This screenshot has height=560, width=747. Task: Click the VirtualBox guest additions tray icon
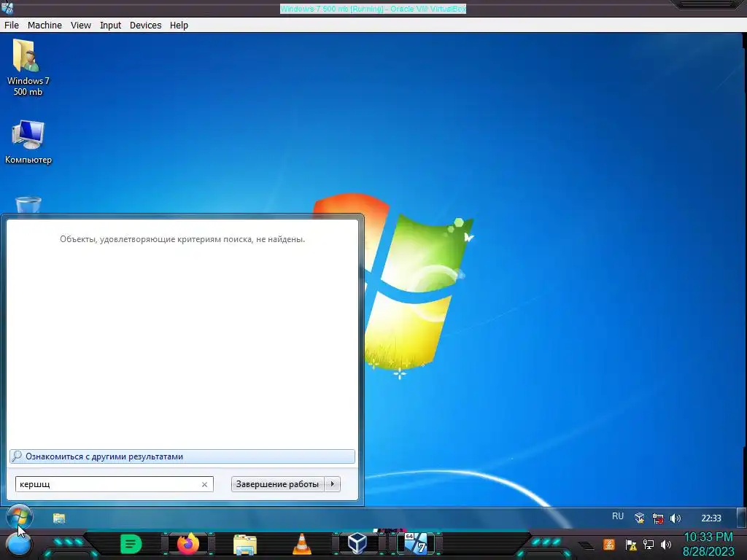point(639,518)
